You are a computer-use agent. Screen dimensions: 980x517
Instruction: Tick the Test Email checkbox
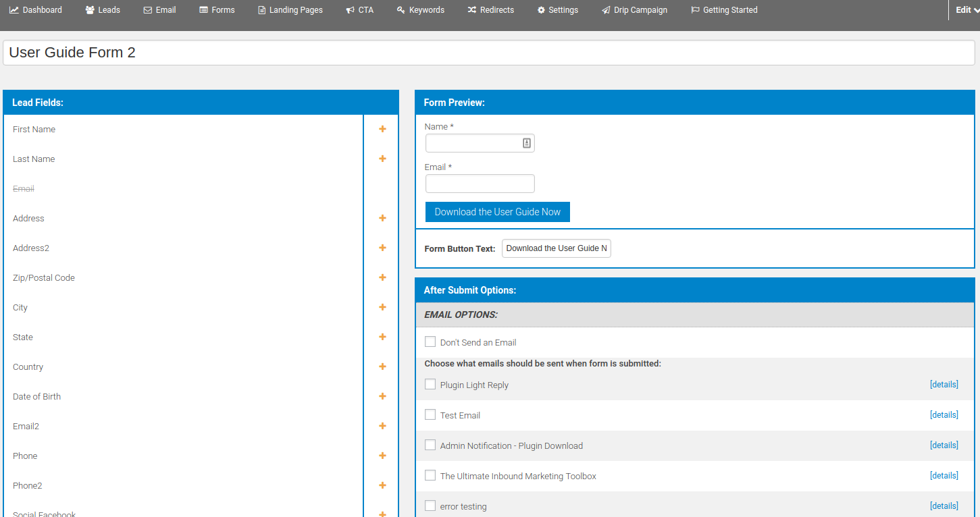[x=430, y=415]
